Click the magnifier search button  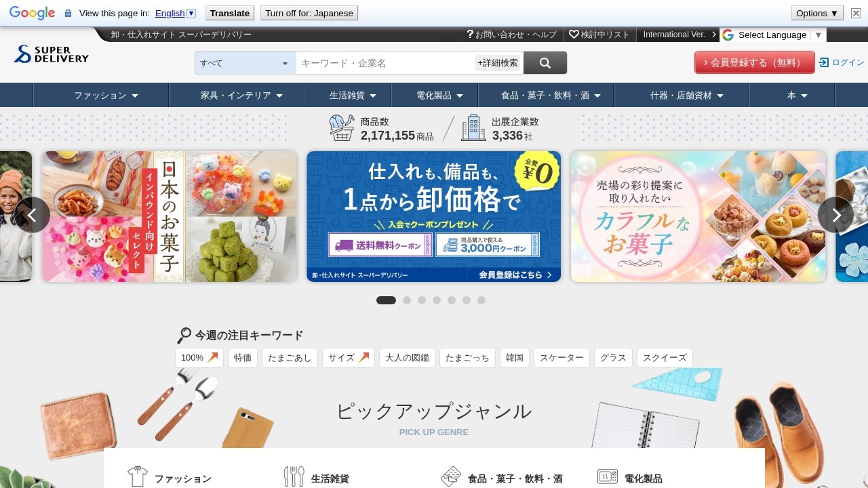tap(545, 63)
